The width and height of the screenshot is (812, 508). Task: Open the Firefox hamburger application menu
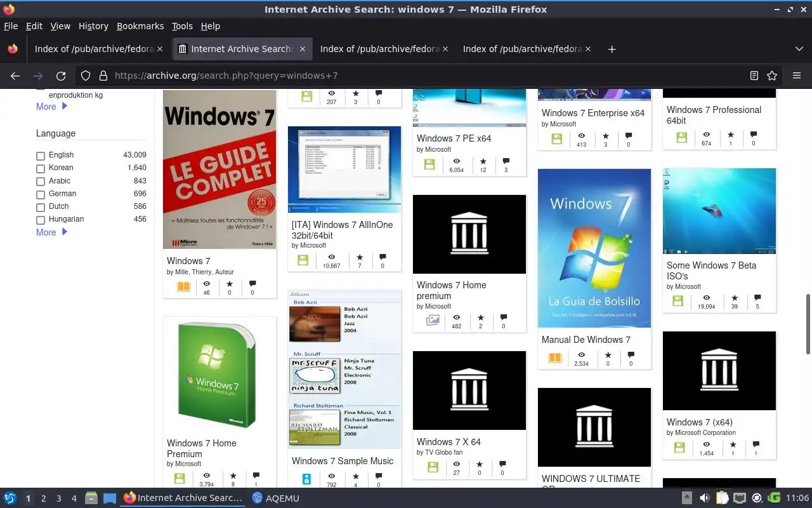(797, 76)
